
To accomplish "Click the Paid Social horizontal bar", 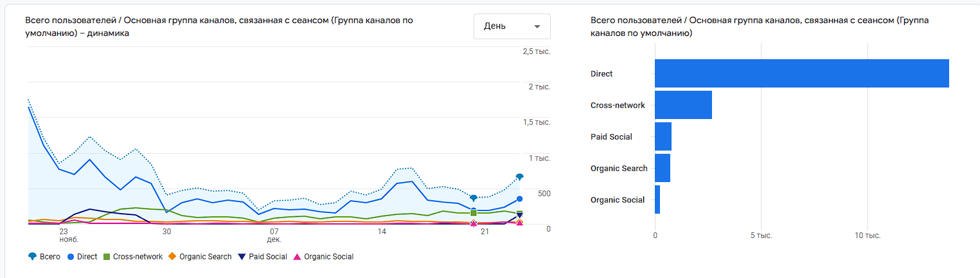I will tap(663, 136).
